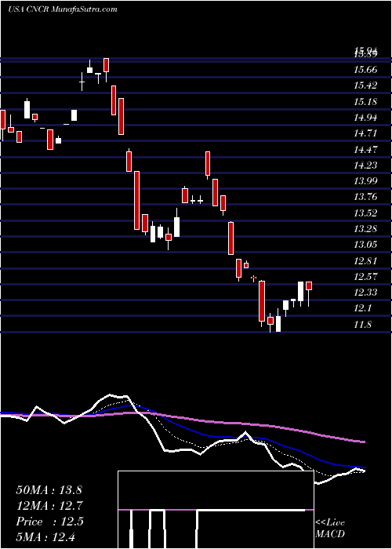Click the 5MA : 12.4 readout
The height and width of the screenshot is (549, 392).
click(x=46, y=537)
